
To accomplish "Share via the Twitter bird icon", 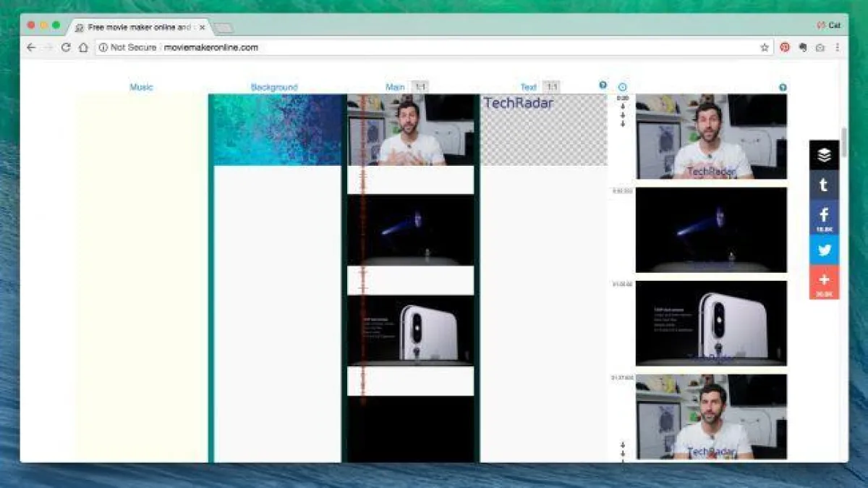I will tap(824, 250).
